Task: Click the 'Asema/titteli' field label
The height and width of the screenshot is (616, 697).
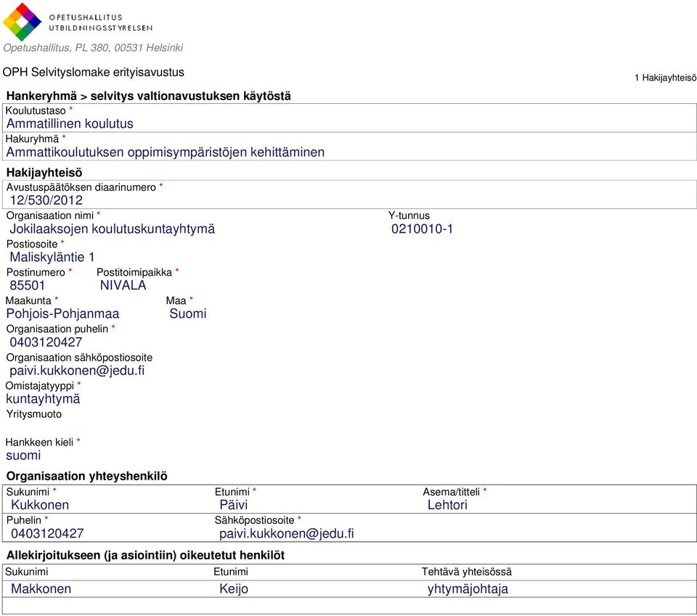Action: tap(451, 492)
